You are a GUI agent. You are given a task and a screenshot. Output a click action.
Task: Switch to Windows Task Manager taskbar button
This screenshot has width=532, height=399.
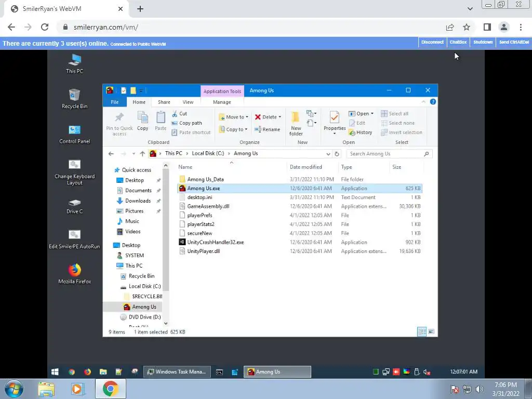click(177, 372)
